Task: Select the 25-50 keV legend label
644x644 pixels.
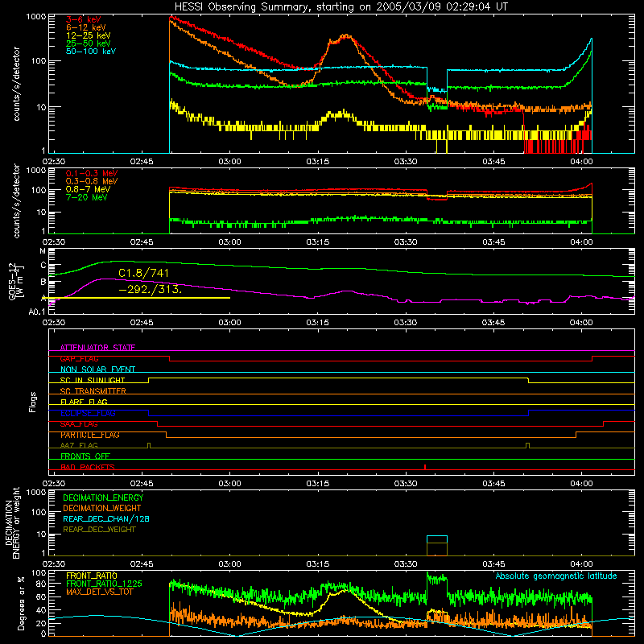Action: click(89, 43)
